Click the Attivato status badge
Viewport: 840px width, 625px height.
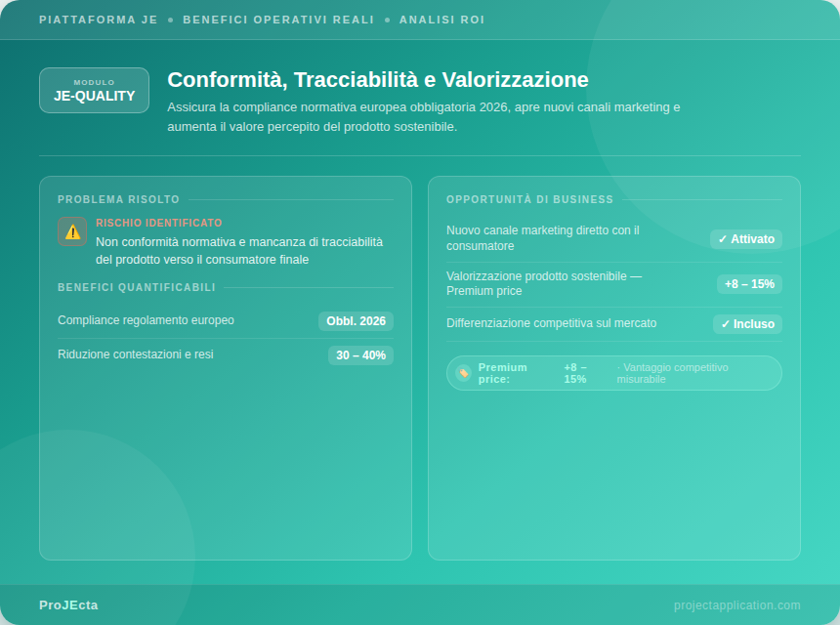pyautogui.click(x=745, y=239)
